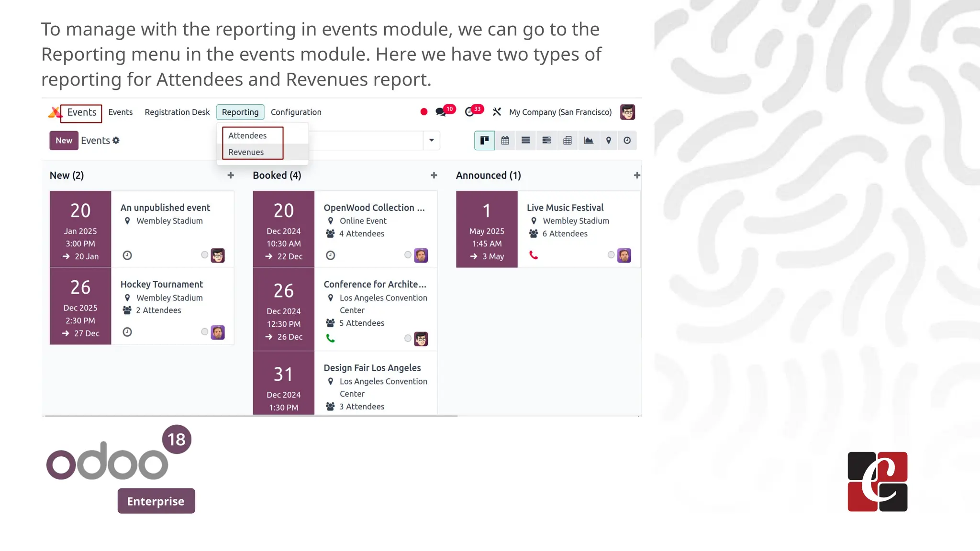Screen dimensions: 980x551
Task: Expand the search options dropdown arrow
Action: tap(432, 141)
